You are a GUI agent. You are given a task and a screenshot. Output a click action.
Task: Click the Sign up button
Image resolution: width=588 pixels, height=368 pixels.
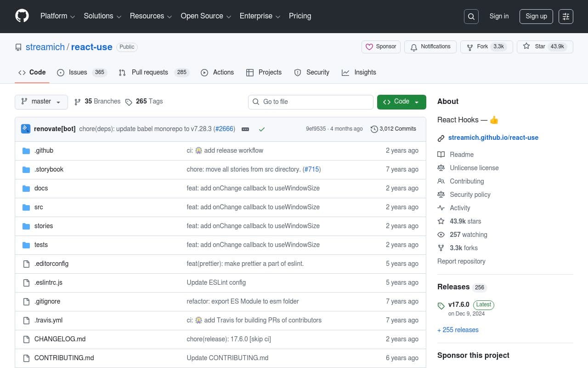point(536,16)
